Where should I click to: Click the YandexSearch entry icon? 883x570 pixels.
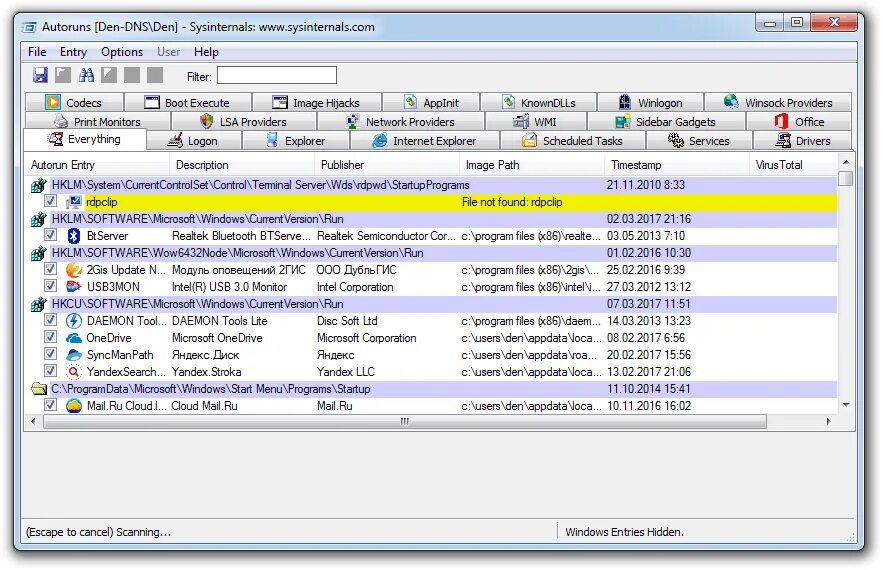pos(74,372)
